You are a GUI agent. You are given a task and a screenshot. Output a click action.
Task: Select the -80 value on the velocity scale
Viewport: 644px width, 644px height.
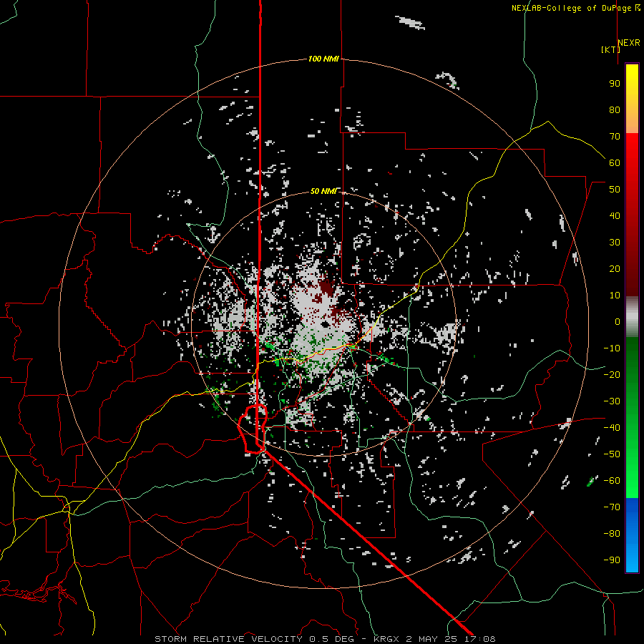612,534
